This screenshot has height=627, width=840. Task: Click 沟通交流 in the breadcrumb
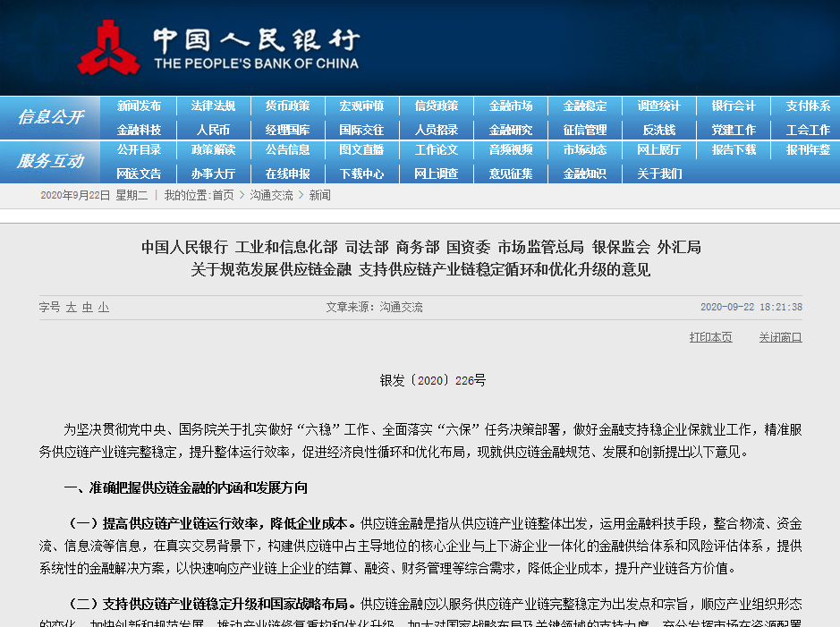click(271, 196)
